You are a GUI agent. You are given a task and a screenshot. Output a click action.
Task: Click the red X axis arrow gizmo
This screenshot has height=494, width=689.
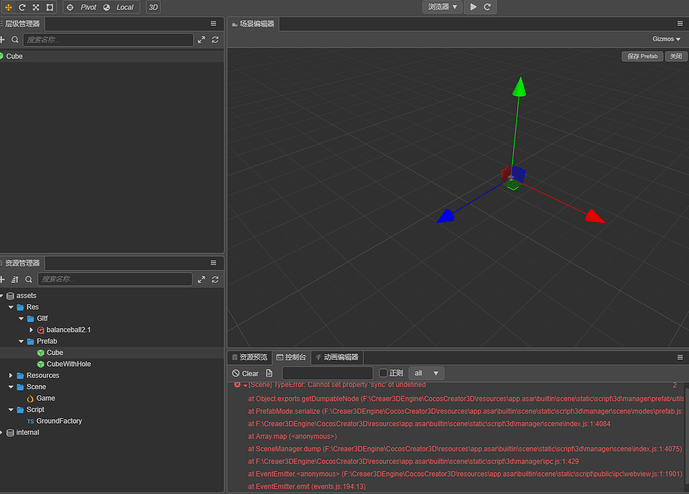[x=595, y=216]
